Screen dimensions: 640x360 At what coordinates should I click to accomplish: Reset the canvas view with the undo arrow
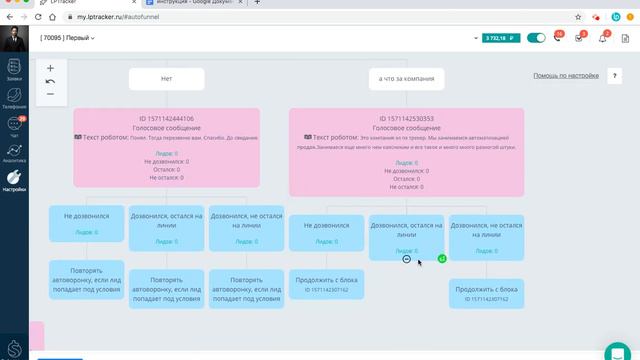50,81
